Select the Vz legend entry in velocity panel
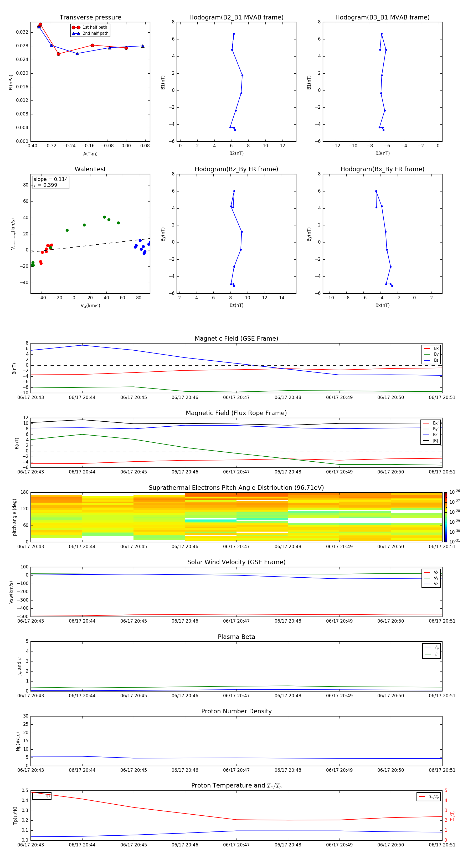 click(431, 584)
